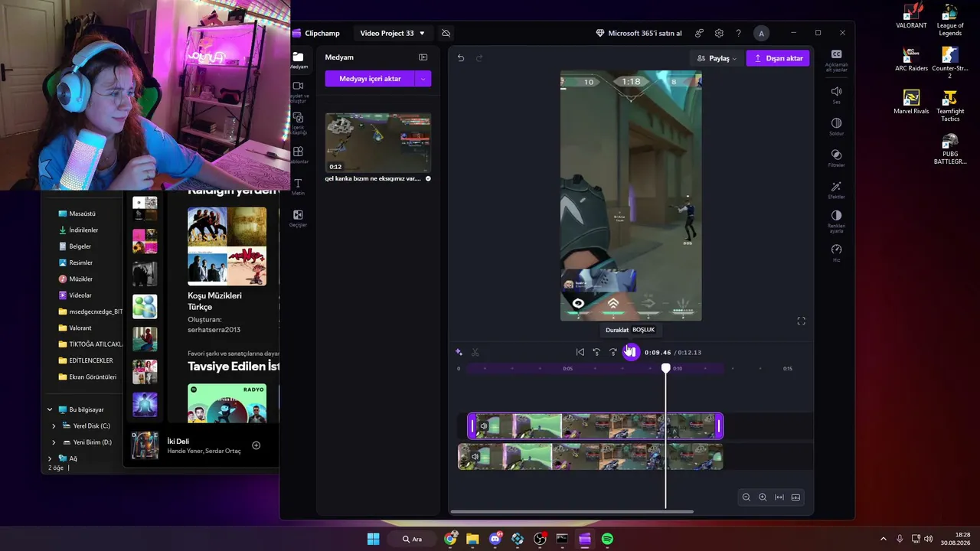Image resolution: width=980 pixels, height=551 pixels.
Task: Expand the Ağ network node
Action: [50, 458]
